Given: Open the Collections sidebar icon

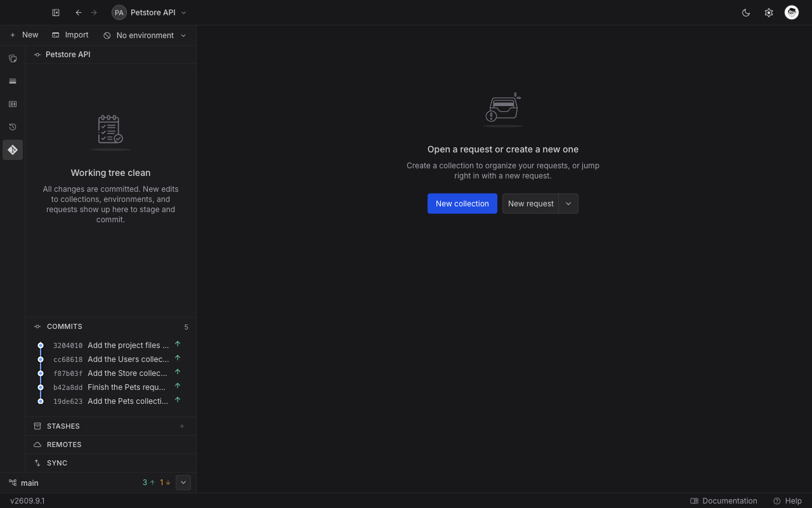Looking at the screenshot, I should click(x=13, y=58).
